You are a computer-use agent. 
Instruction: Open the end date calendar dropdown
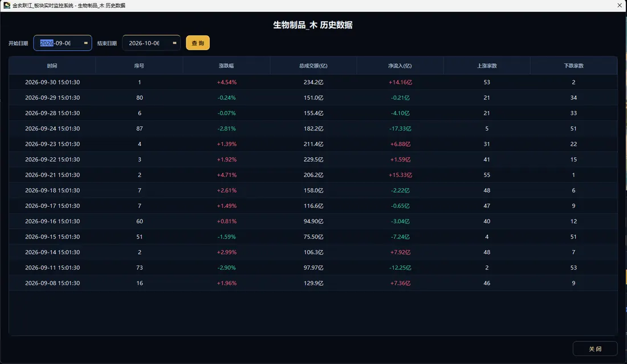click(174, 43)
